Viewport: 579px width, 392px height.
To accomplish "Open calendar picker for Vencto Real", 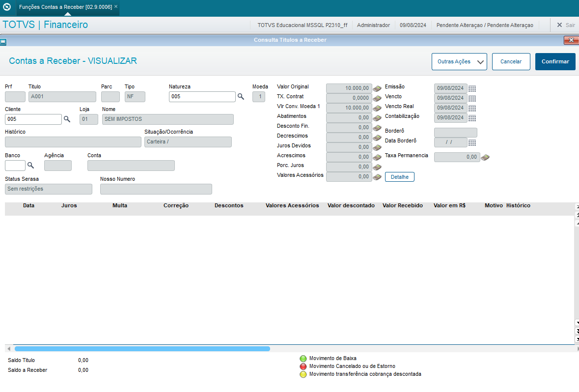I will point(472,108).
